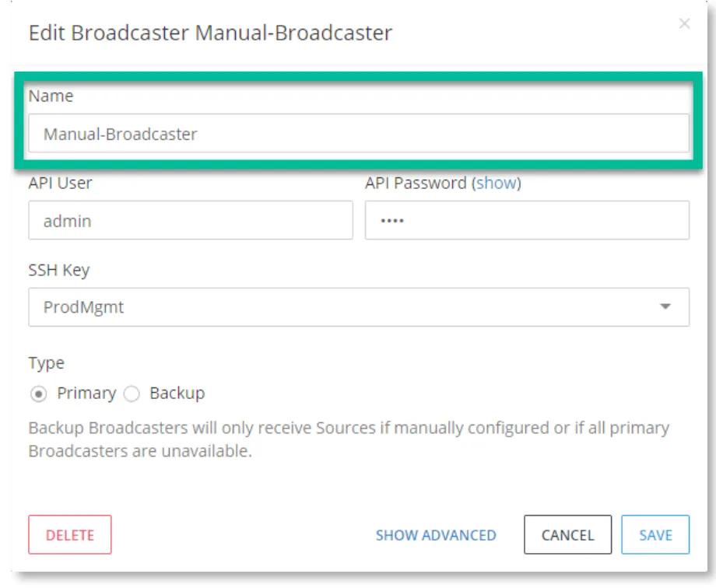The height and width of the screenshot is (588, 716).
Task: Save the broadcaster changes
Action: tap(655, 534)
